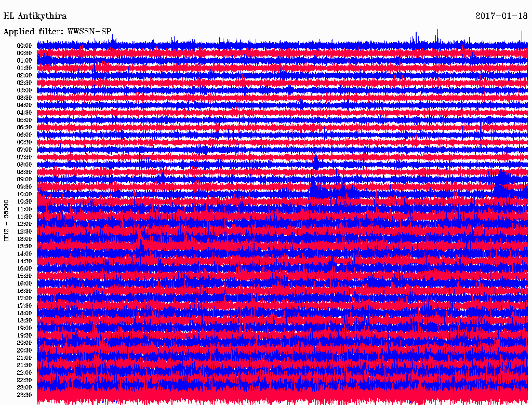Viewport: 532px width, 405px height.
Task: Select the 17:30 time label
Action: point(24,306)
